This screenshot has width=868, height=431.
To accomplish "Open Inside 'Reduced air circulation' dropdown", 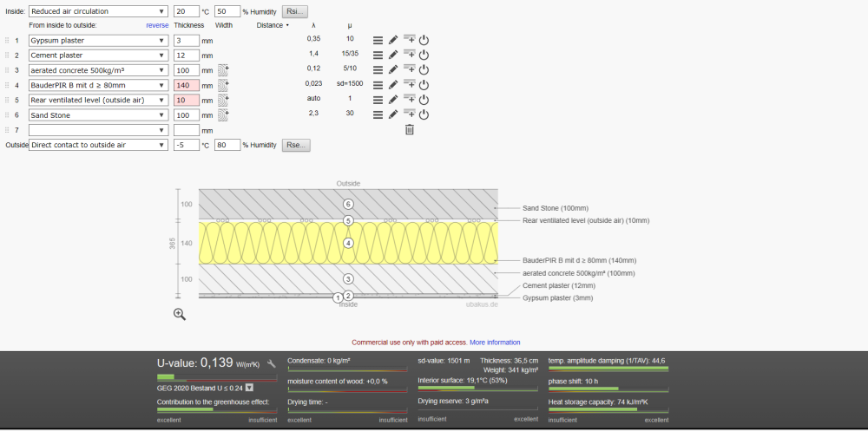I will coord(99,11).
